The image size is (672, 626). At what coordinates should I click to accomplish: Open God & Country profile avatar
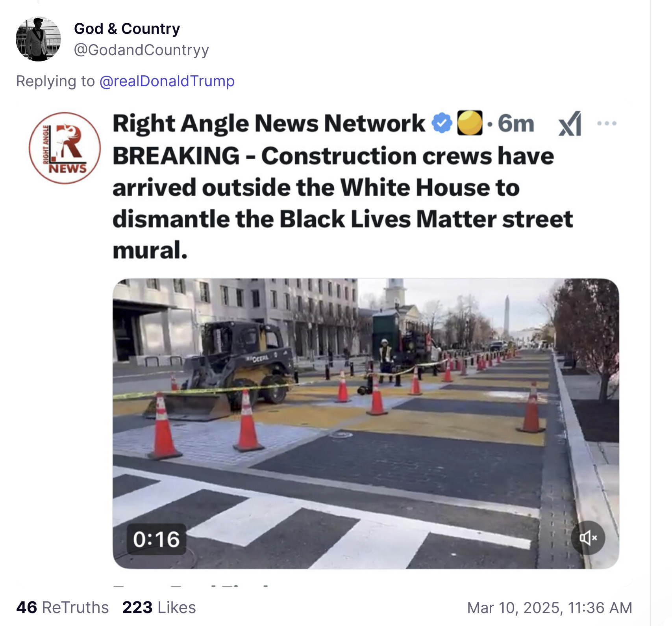coord(38,39)
